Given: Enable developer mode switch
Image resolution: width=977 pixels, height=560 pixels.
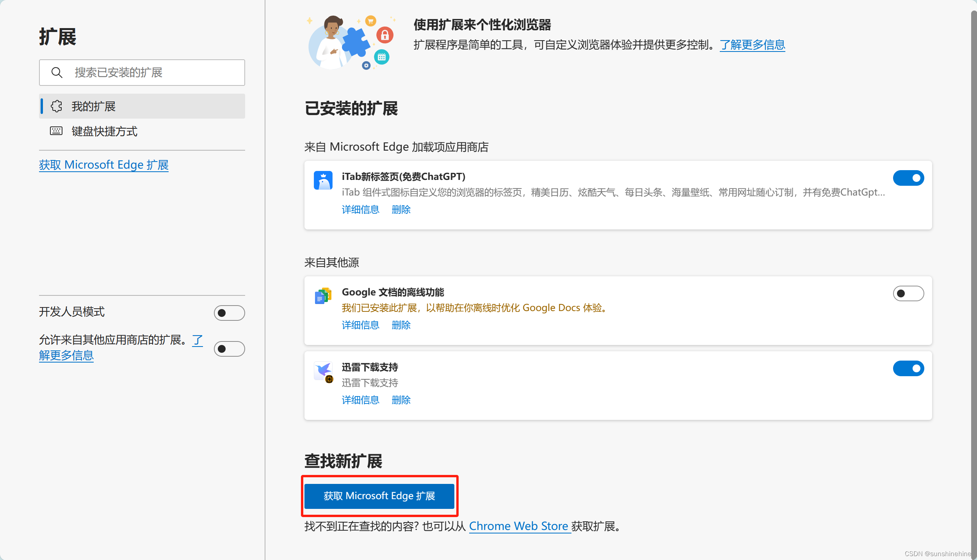Looking at the screenshot, I should tap(229, 313).
